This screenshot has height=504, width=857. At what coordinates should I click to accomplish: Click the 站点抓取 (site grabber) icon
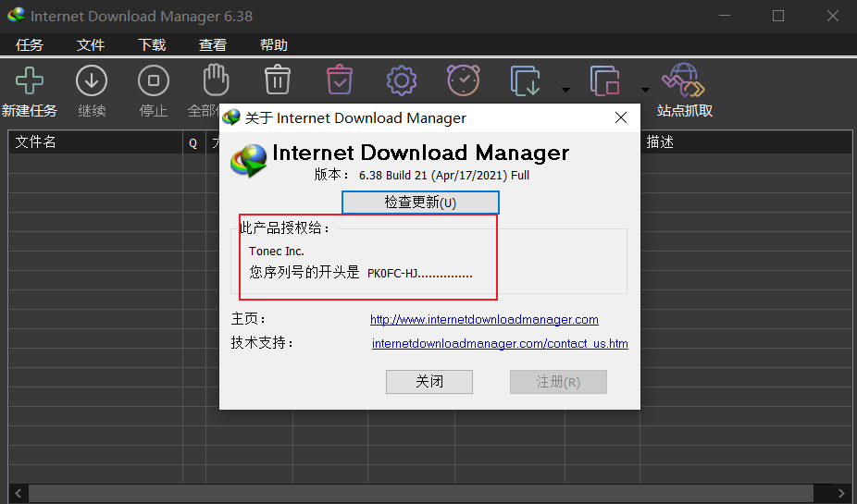coord(684,81)
